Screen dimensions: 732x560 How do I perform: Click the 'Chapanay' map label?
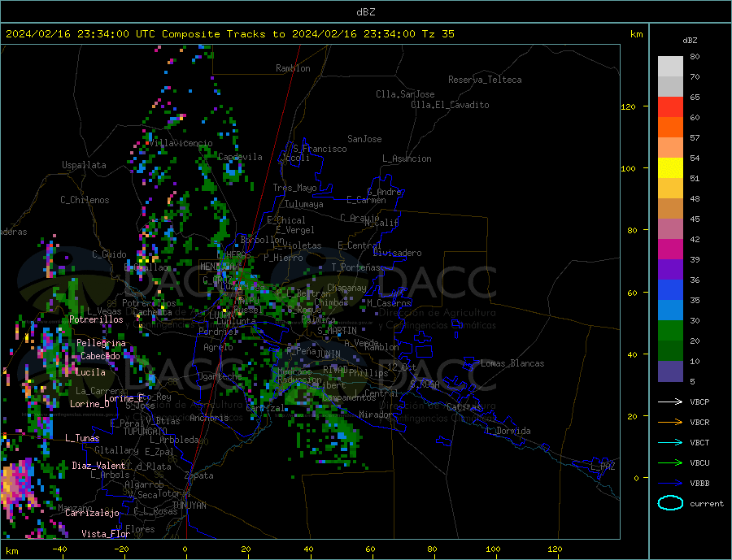click(x=346, y=288)
